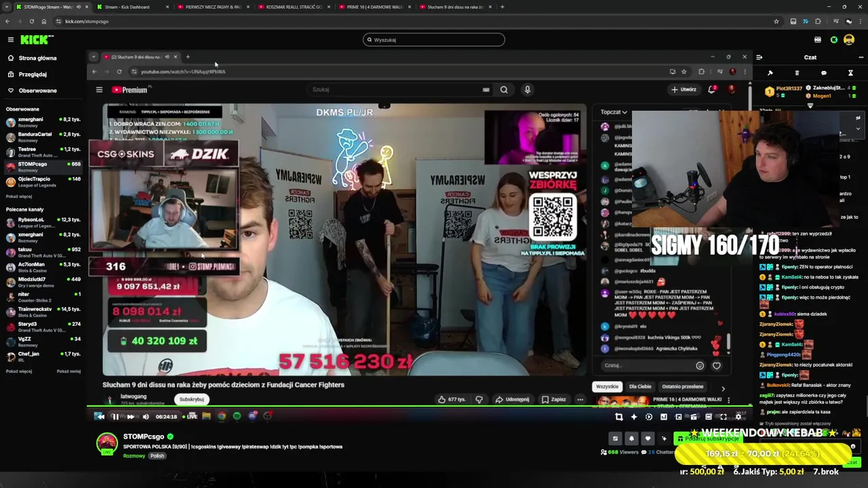The image size is (868, 488).
Task: Expand followed list with Pokaż więcej
Action: point(19,197)
